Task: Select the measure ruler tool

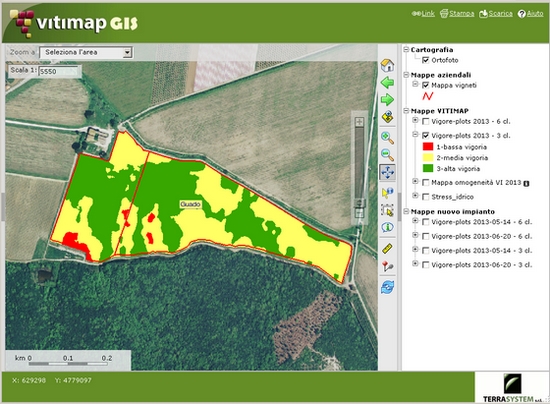Action: pyautogui.click(x=387, y=249)
